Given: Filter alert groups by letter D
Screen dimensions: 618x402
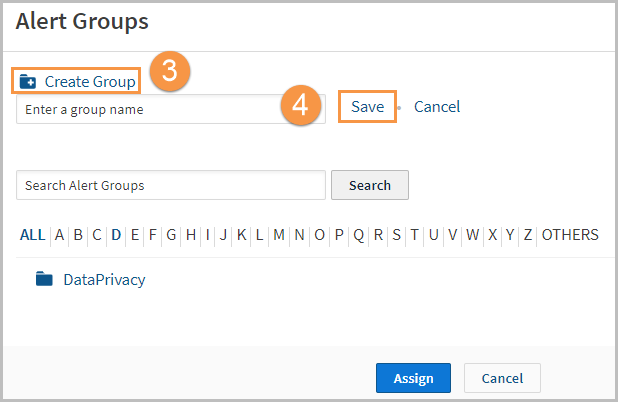Looking at the screenshot, I should click(116, 235).
